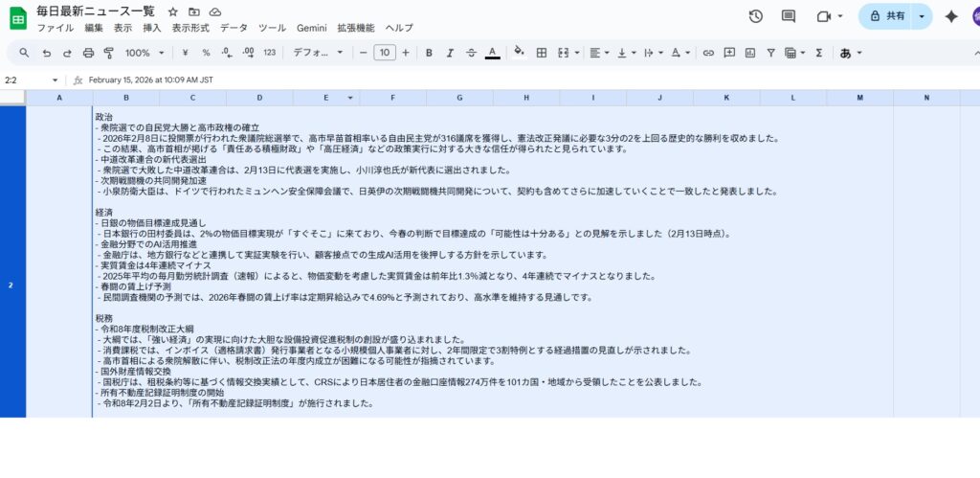
Task: Toggle strikethrough formatting
Action: click(471, 53)
